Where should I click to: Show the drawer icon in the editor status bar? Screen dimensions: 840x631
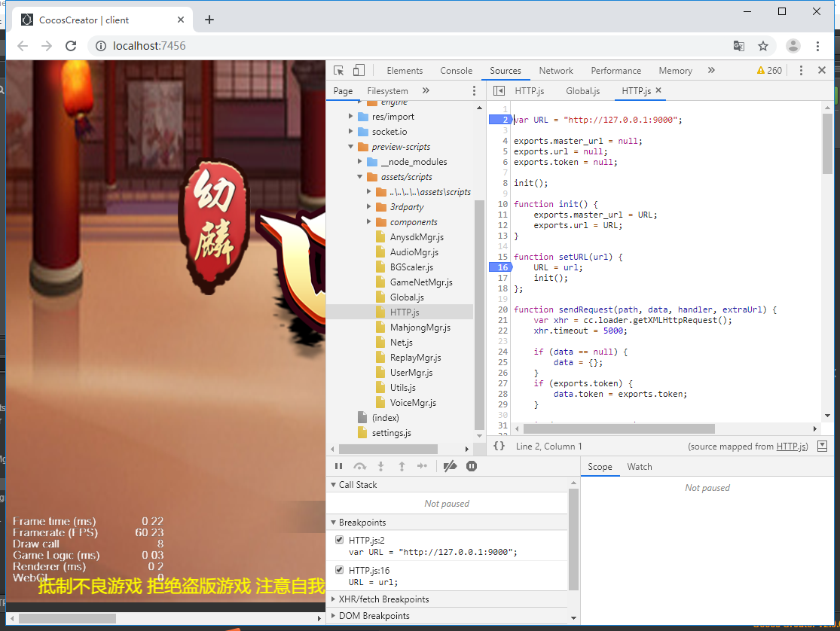[x=823, y=447]
